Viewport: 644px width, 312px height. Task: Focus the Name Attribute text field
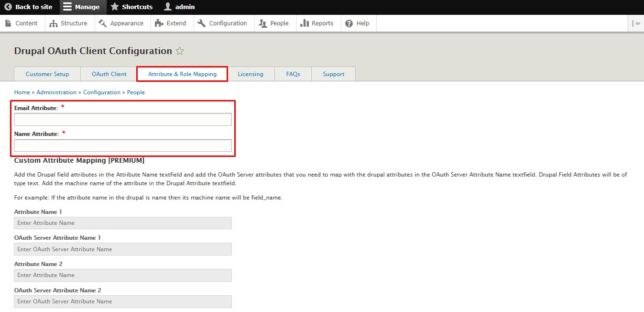[x=123, y=145]
